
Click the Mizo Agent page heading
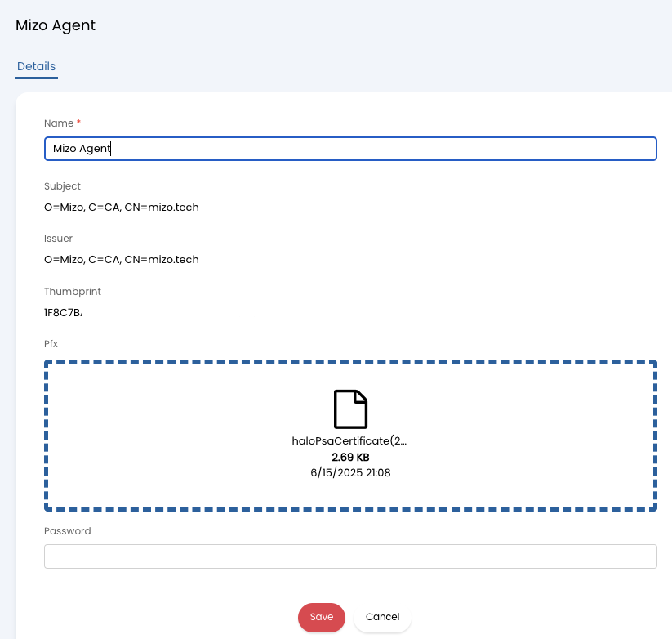pos(56,25)
